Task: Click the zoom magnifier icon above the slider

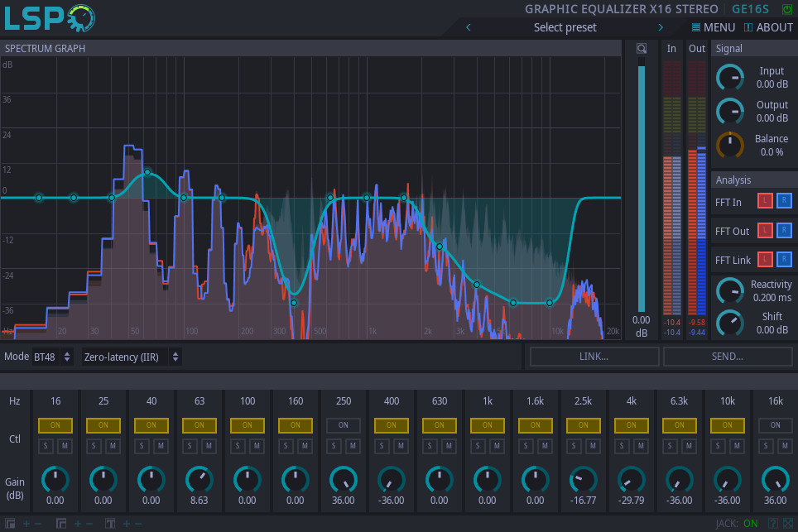Action: 641,49
